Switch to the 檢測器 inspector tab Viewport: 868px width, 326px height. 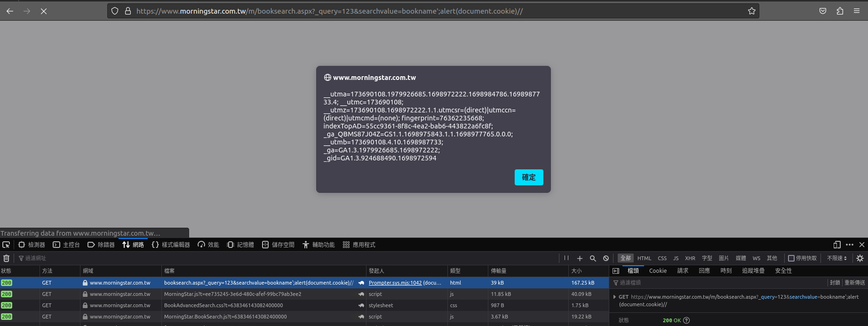[32, 245]
